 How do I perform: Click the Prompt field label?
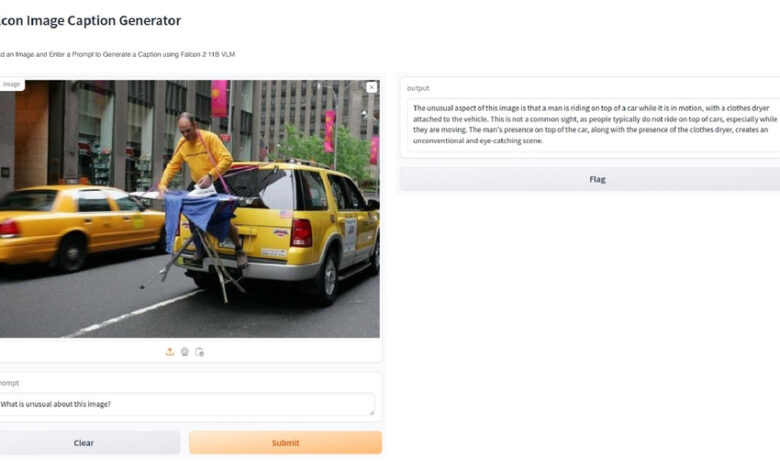coord(9,383)
